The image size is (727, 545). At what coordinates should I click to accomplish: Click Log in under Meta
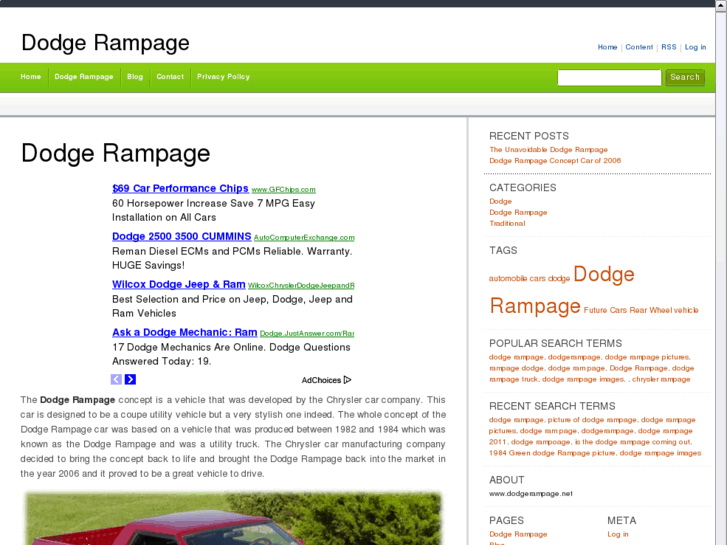618,534
